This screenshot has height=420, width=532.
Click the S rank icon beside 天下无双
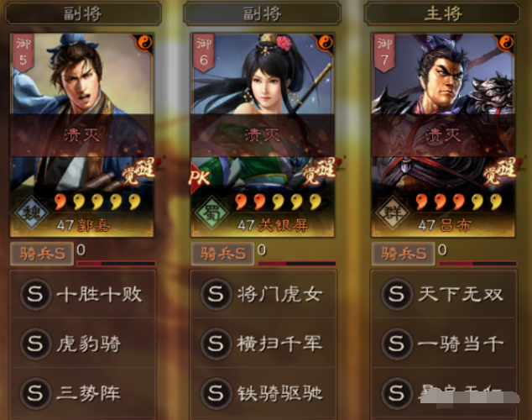click(397, 294)
